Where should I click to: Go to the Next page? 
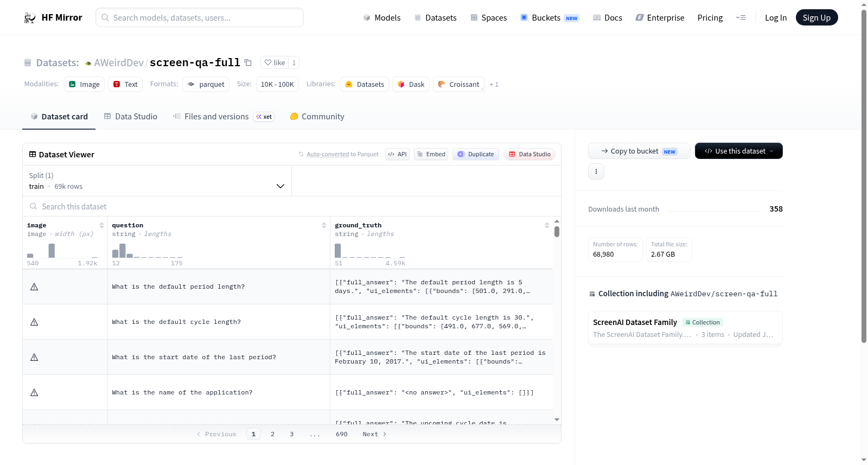point(374,434)
